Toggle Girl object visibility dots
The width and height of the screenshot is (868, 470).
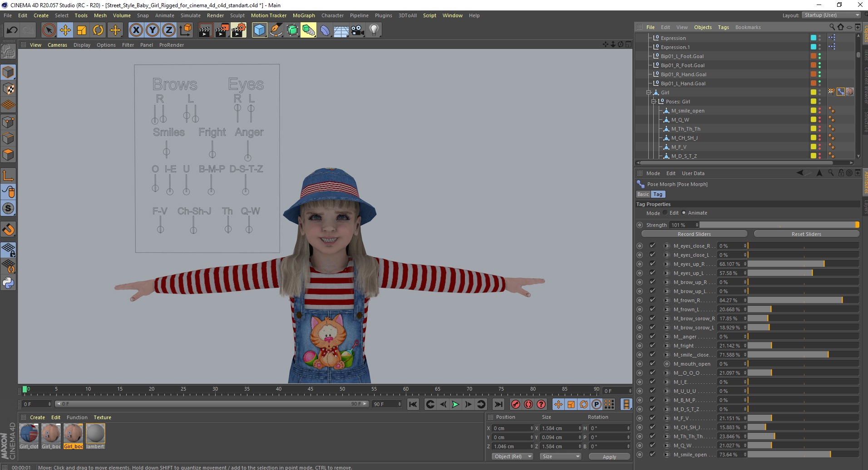point(819,92)
